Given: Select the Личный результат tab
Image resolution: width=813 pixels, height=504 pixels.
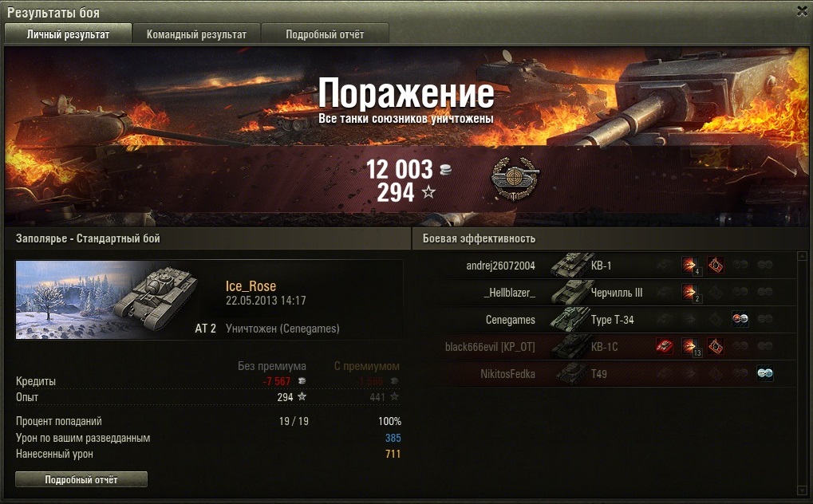Looking at the screenshot, I should coord(68,34).
